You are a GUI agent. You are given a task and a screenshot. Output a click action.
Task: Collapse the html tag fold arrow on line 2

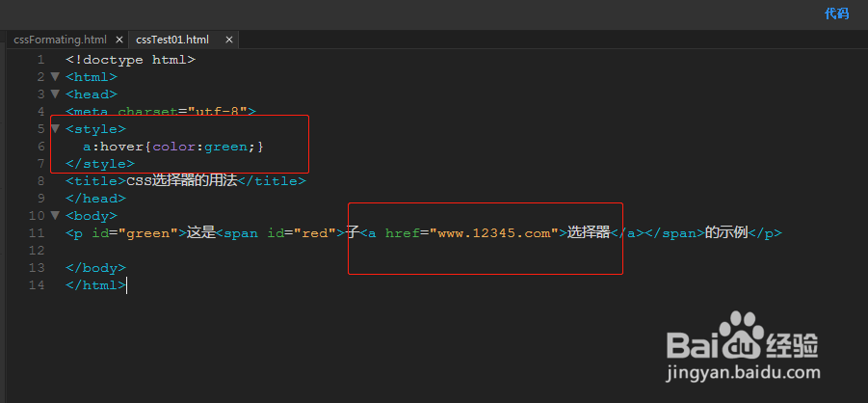pos(54,76)
